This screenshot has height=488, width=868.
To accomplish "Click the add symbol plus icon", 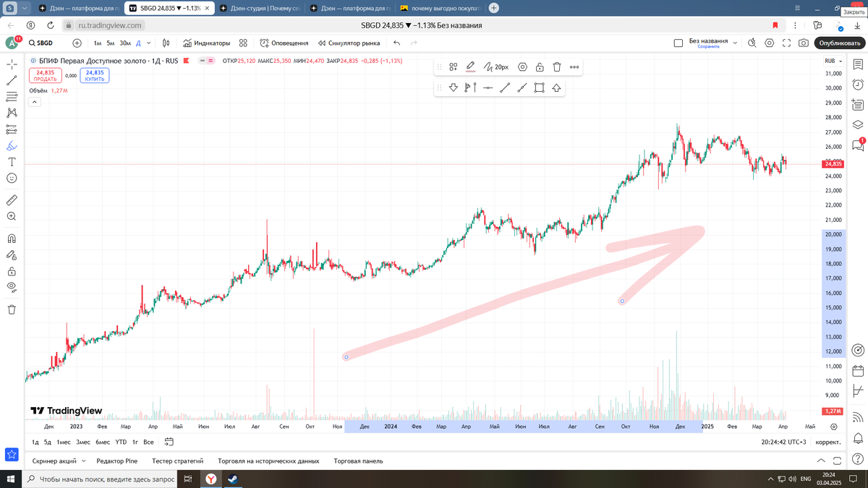I will tap(77, 43).
